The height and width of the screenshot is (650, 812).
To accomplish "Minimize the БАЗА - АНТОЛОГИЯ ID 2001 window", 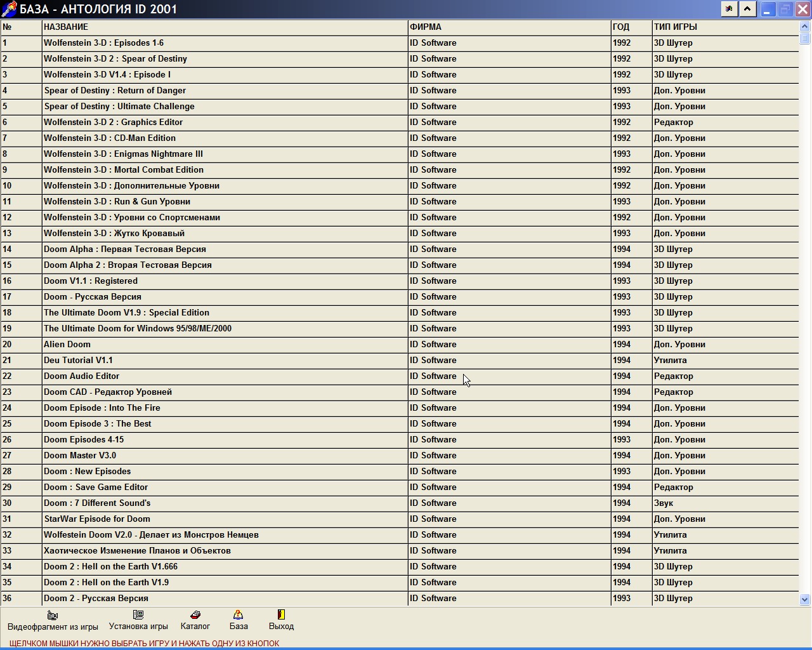I will point(768,9).
